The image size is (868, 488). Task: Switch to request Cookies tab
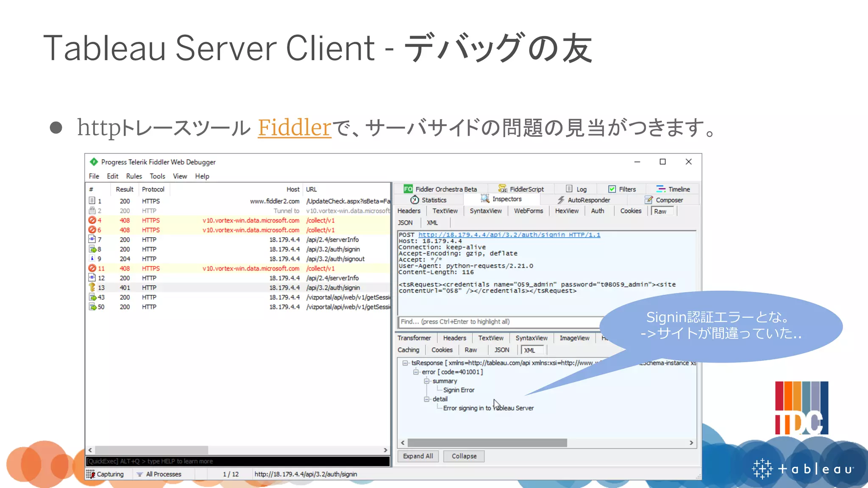[x=631, y=211]
